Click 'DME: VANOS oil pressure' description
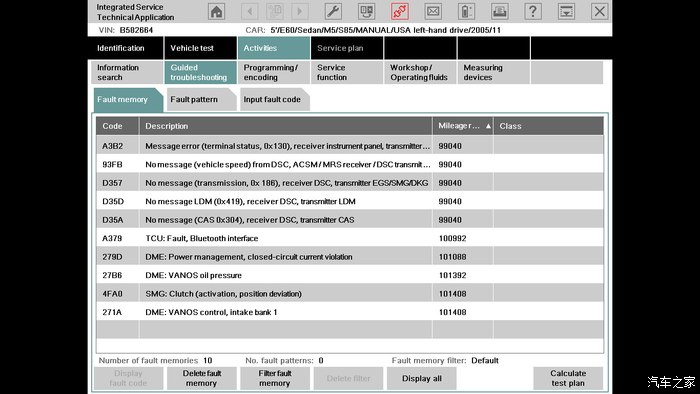 click(193, 275)
